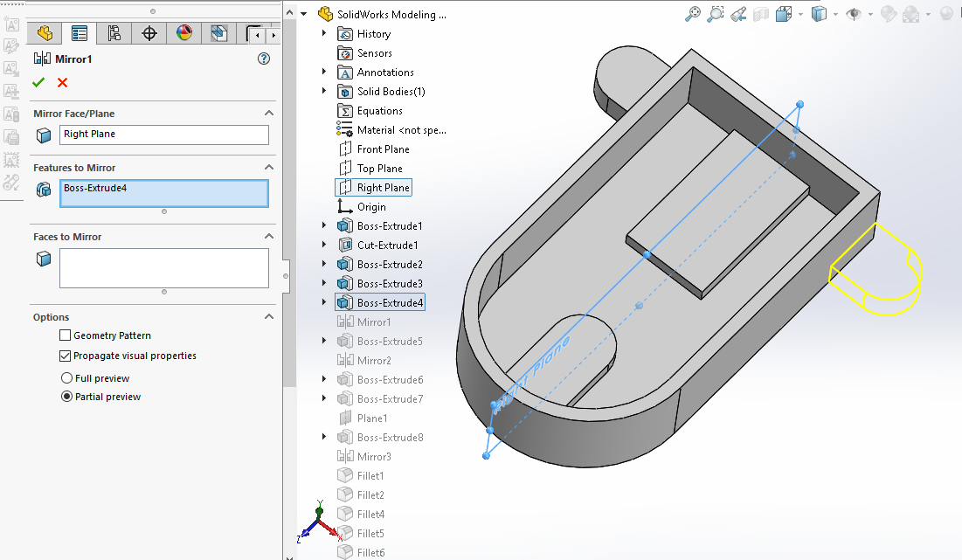962x560 pixels.
Task: Select the Zoom to Area tool
Action: point(716,14)
